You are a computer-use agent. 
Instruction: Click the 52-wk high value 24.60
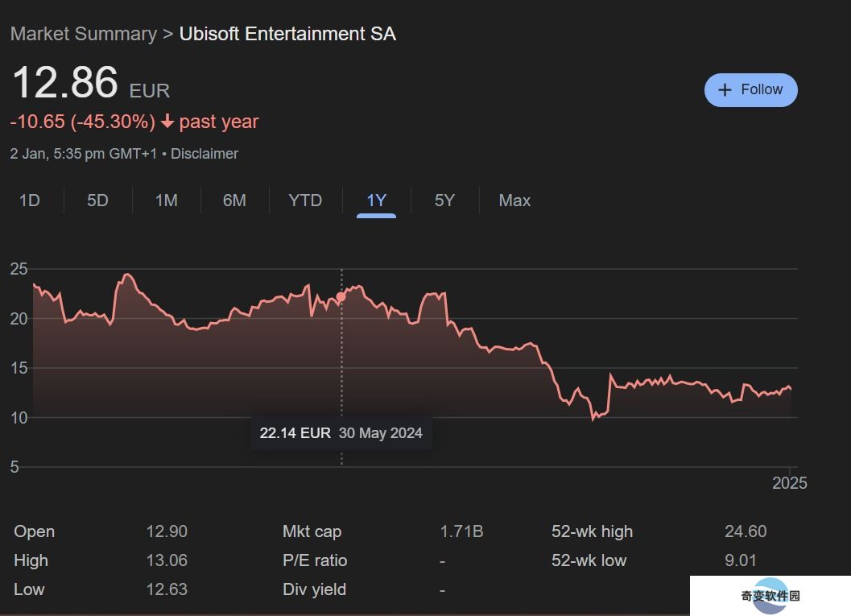point(746,531)
